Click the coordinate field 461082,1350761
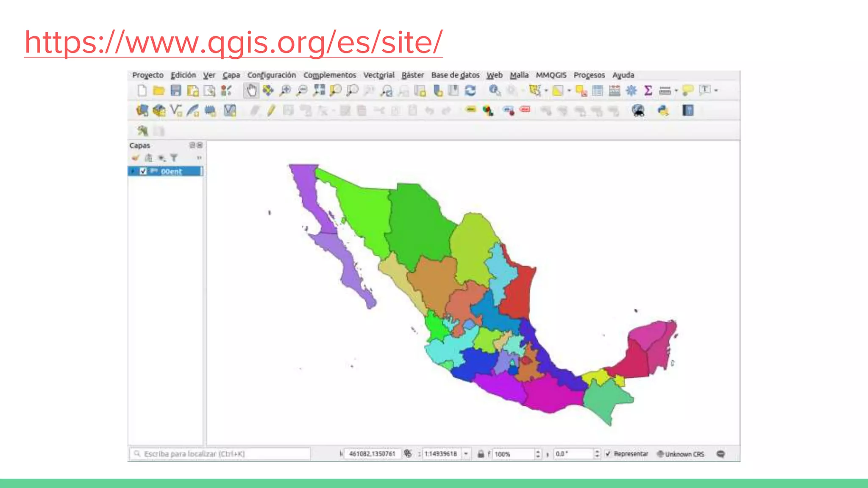Screen dimensions: 868x488 point(372,454)
